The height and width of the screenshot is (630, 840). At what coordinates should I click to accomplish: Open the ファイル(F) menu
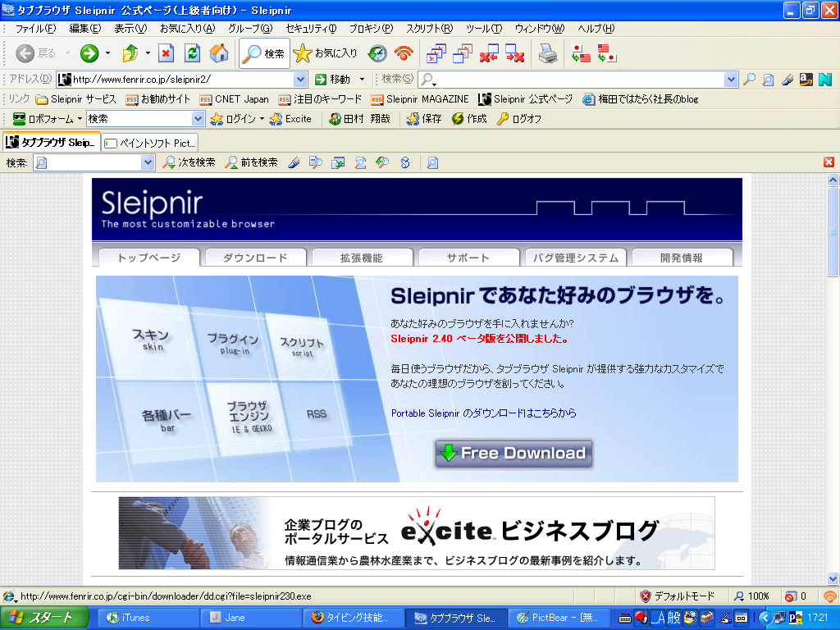pos(35,29)
